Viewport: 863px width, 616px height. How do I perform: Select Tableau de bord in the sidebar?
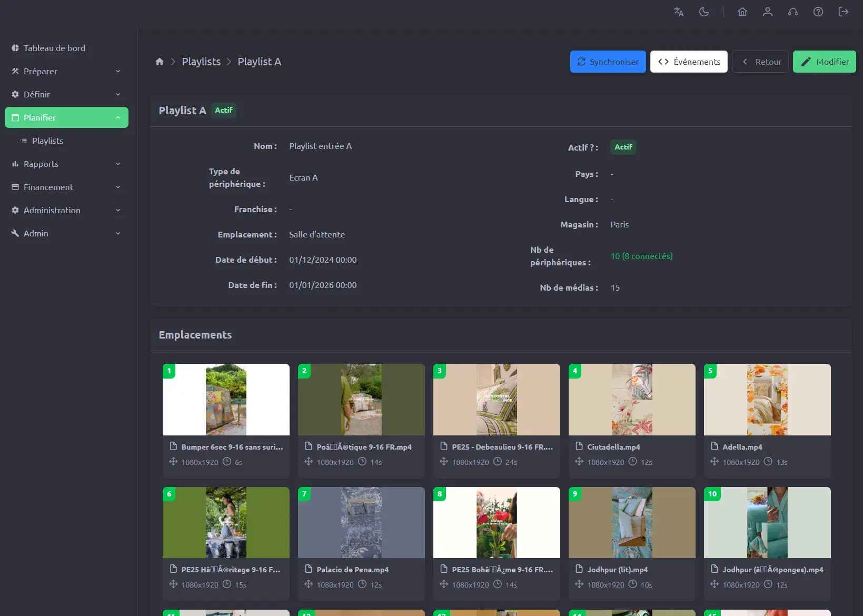[54, 48]
